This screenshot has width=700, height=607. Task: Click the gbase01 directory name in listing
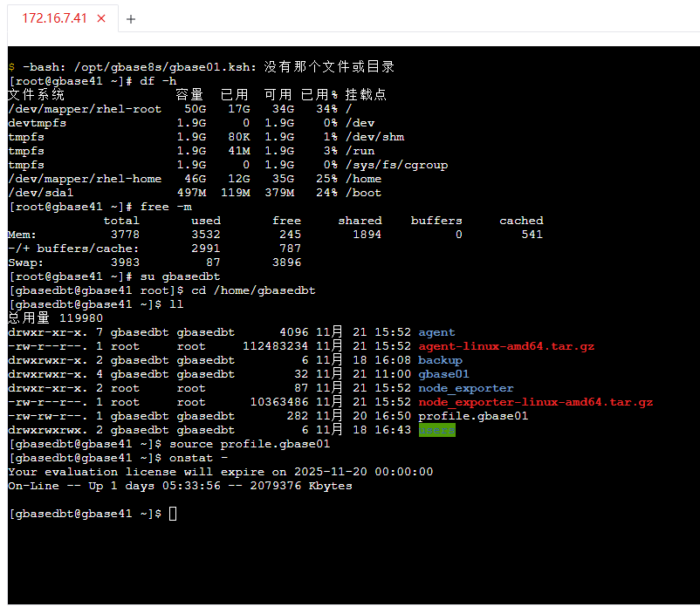443,374
